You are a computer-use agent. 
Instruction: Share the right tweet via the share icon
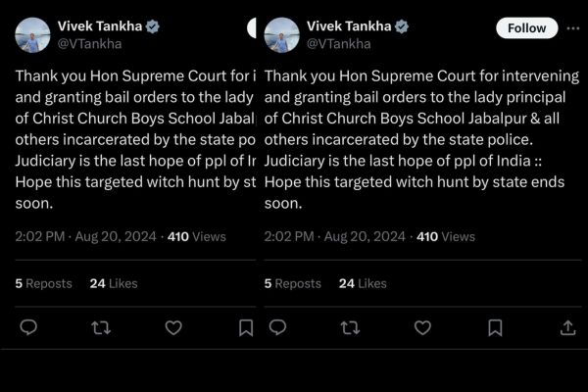coord(567,328)
